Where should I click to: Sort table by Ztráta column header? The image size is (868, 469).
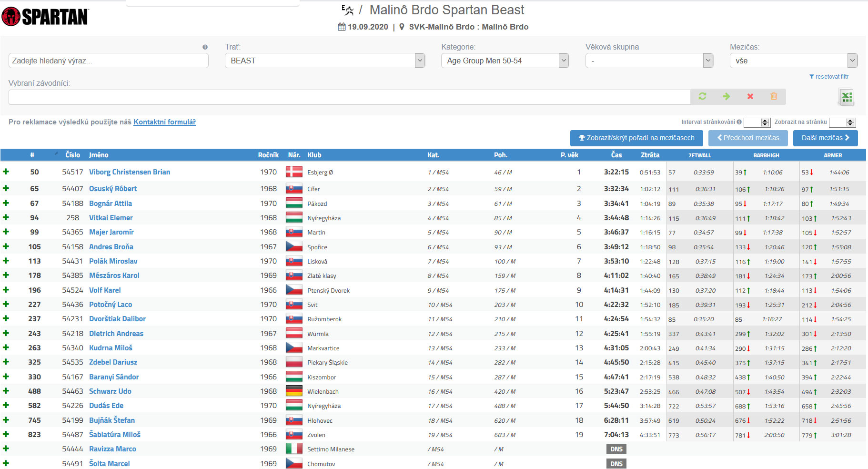point(650,155)
